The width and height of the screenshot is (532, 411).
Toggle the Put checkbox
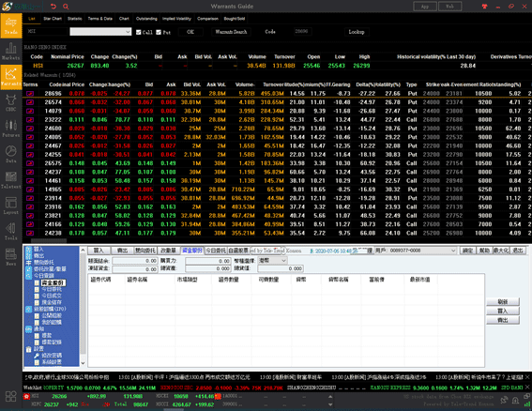(159, 32)
